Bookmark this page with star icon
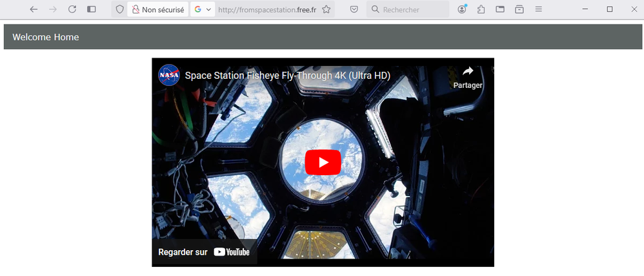Image resolution: width=644 pixels, height=276 pixels. click(326, 10)
